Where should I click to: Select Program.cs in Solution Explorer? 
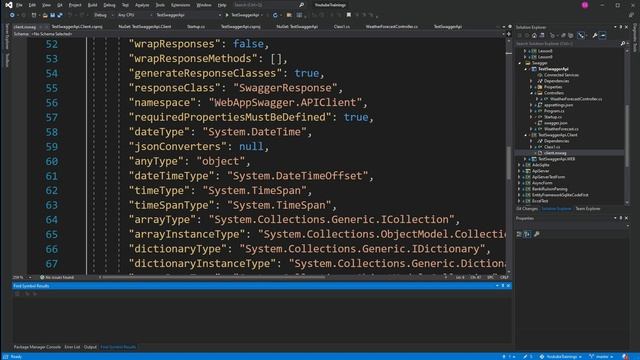(554, 111)
